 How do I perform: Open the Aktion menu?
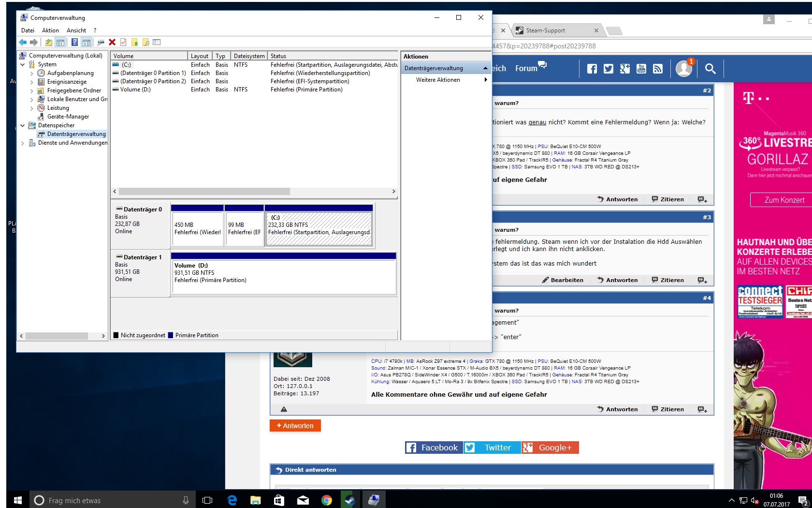click(x=50, y=30)
